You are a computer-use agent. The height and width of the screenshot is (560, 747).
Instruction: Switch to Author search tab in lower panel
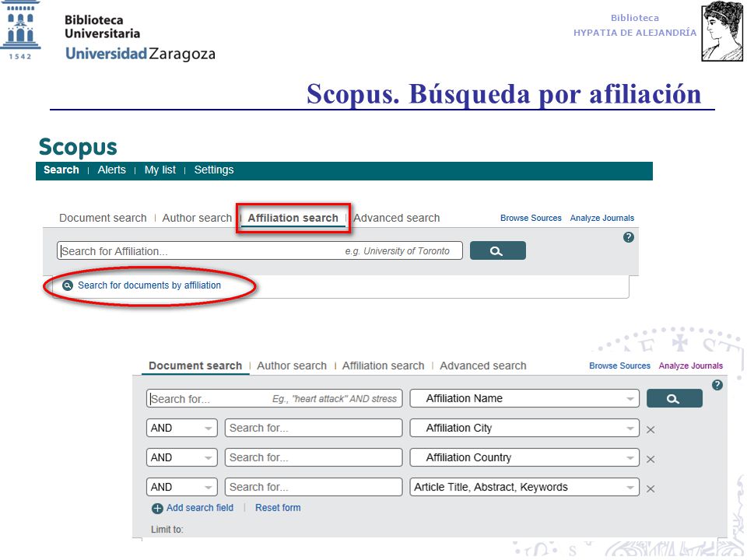tap(292, 366)
